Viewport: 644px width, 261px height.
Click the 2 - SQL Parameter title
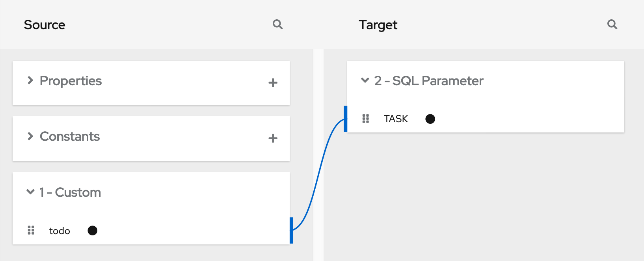(x=429, y=81)
